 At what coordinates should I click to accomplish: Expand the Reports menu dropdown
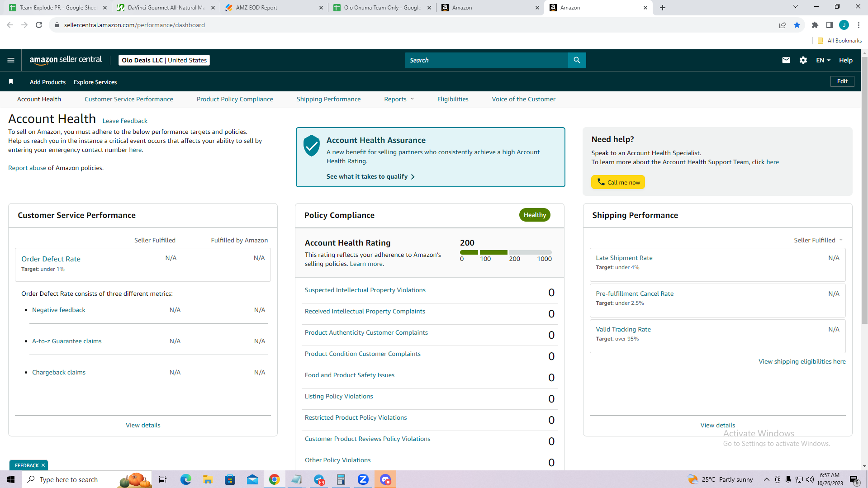click(x=399, y=99)
